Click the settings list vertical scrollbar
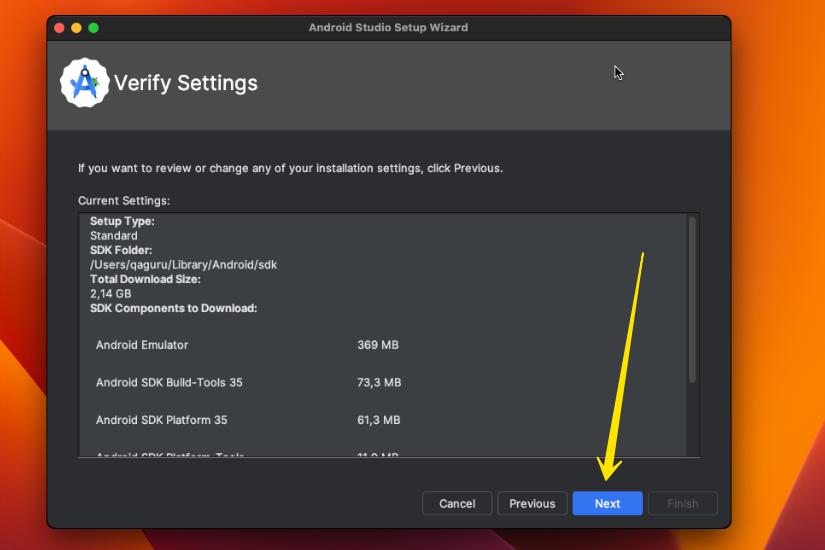The width and height of the screenshot is (825, 550). coord(692,299)
